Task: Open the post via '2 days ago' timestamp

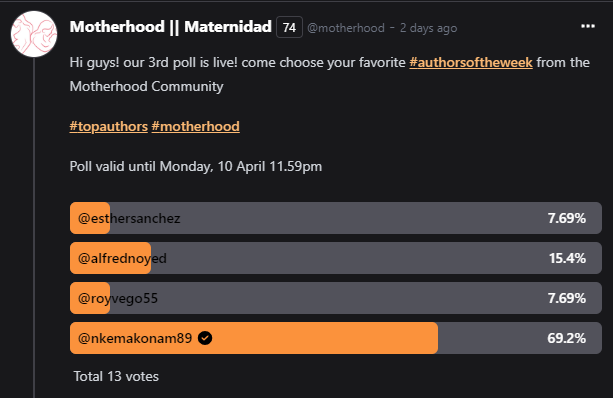Action: [428, 28]
